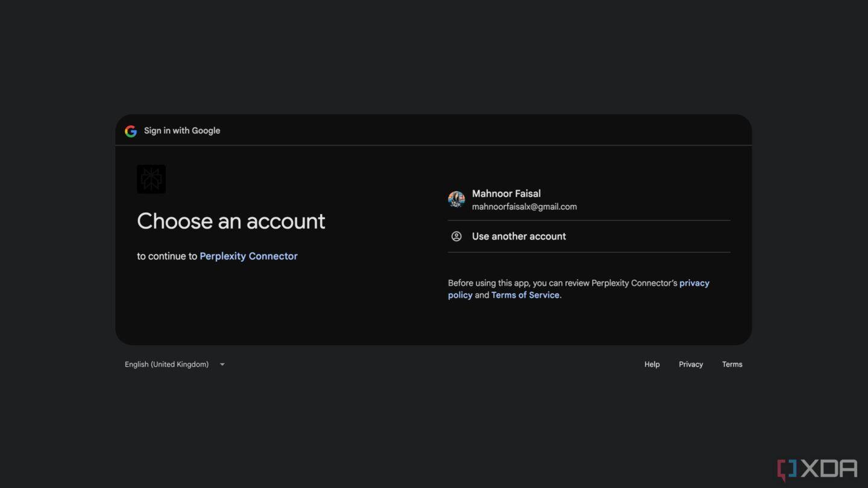This screenshot has width=868, height=488.
Task: Click the email address mahnoorfaisalx@gmail.com
Action: tap(524, 206)
